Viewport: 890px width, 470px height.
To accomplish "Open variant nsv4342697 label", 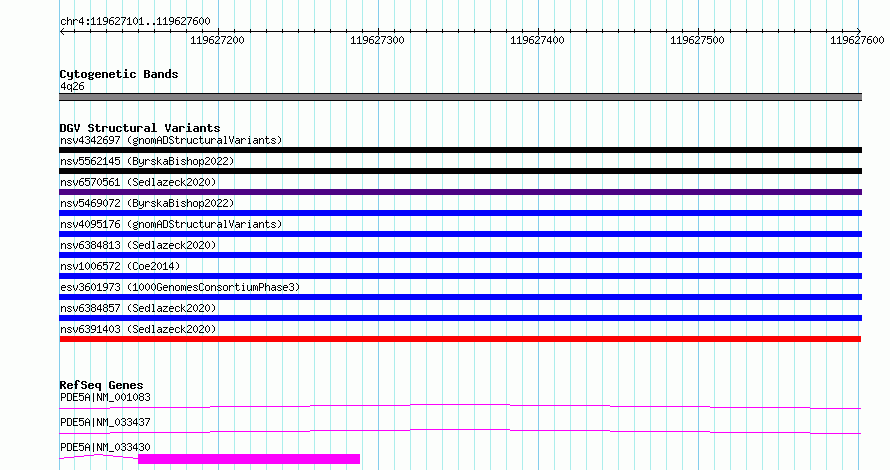I will coord(171,140).
